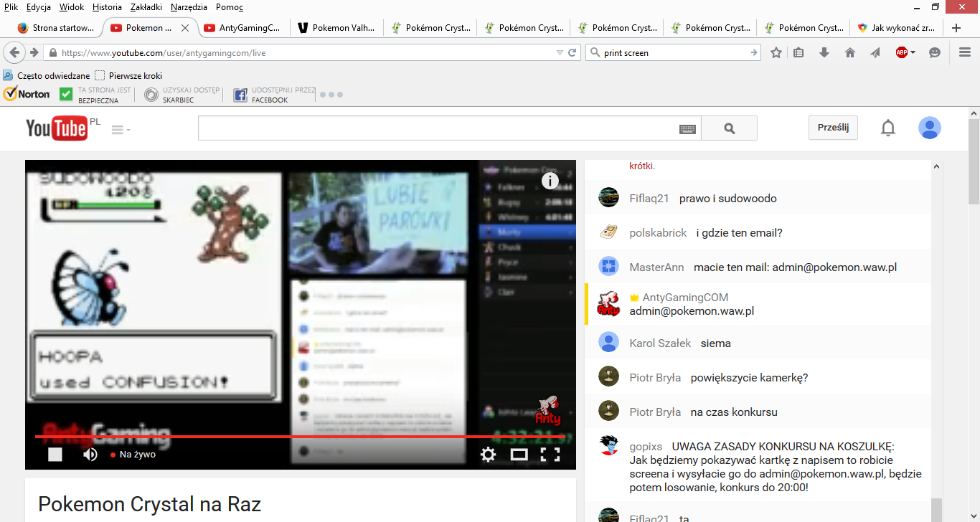Bookmark this page with star icon
The height and width of the screenshot is (522, 980).
776,52
